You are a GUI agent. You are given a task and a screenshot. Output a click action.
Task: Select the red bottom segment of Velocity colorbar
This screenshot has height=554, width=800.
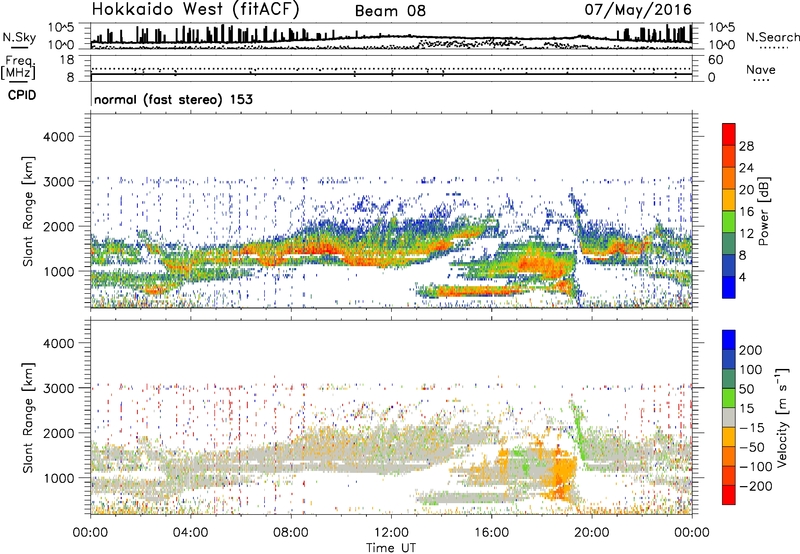(x=729, y=495)
